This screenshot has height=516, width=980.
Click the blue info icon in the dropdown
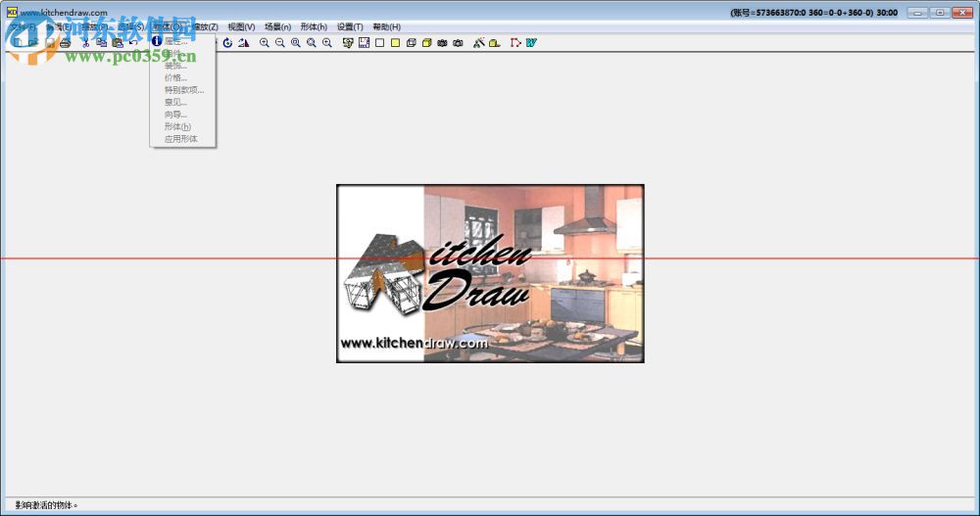[x=157, y=41]
